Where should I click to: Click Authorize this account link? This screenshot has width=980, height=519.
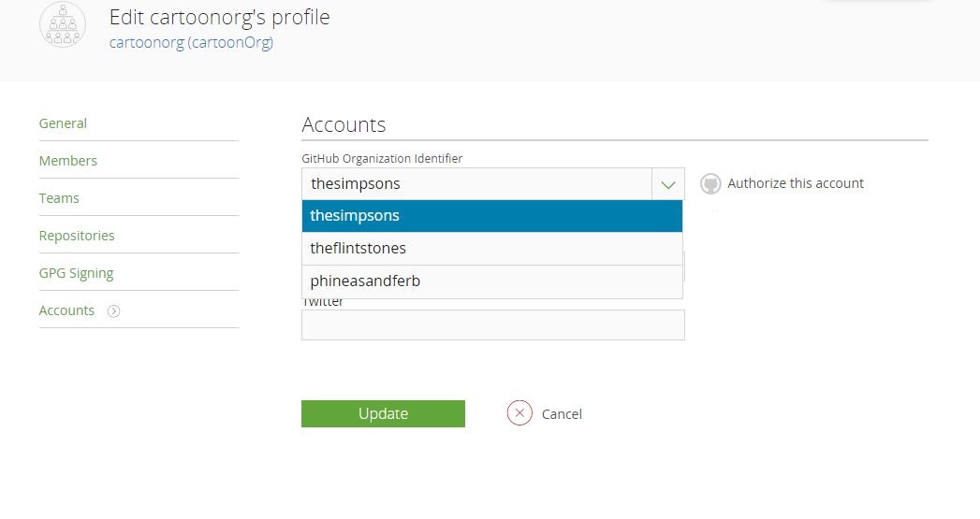(x=796, y=183)
